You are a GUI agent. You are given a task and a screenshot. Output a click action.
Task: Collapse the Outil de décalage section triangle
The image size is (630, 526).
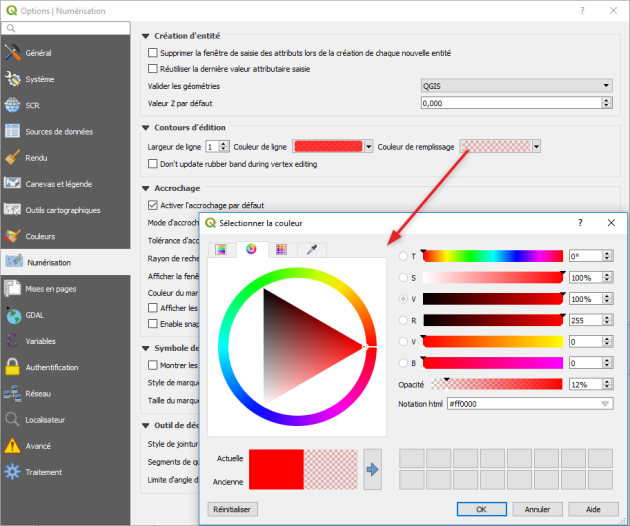point(145,426)
